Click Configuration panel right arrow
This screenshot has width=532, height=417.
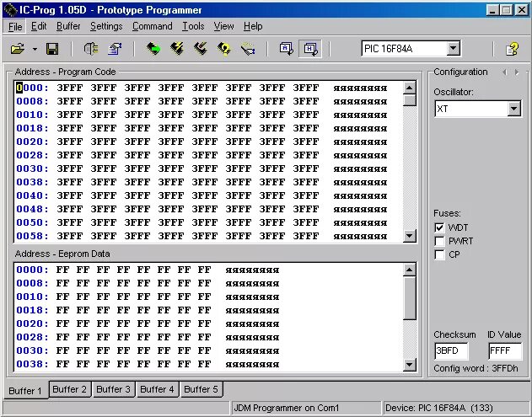tap(516, 72)
